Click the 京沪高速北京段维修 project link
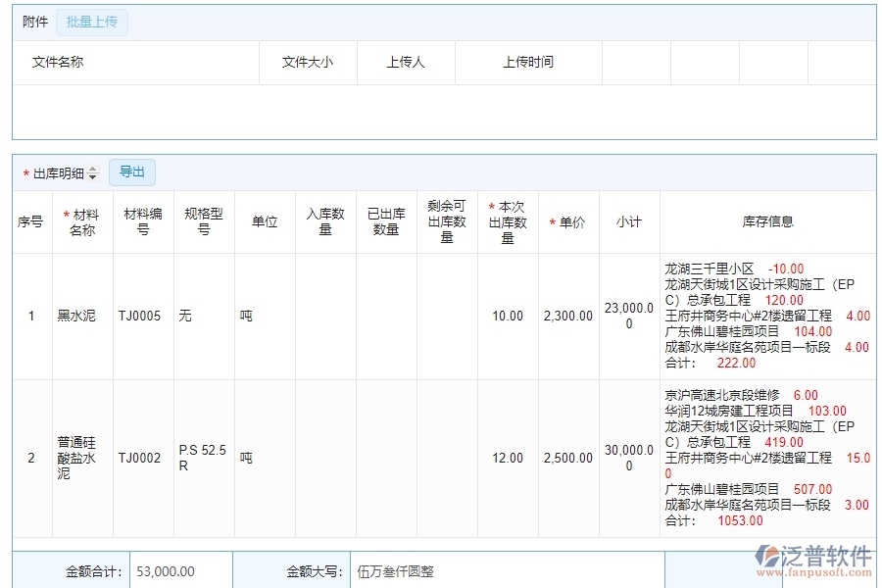 tap(721, 394)
